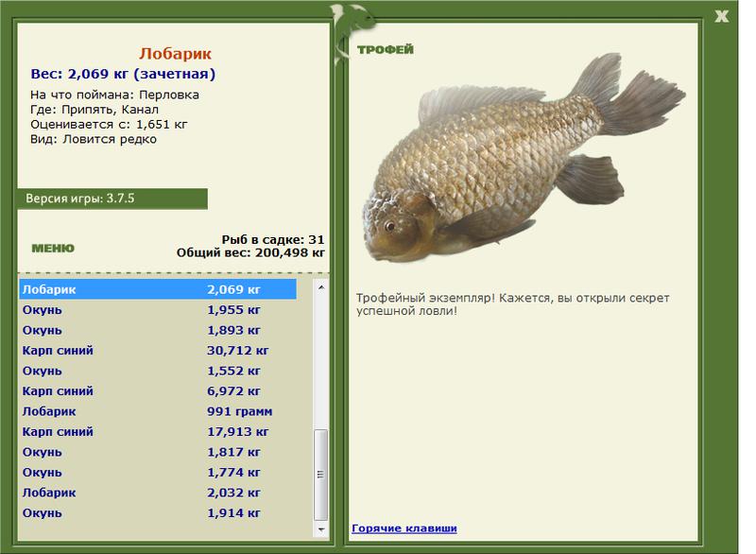Screen dimensions: 756x554
Task: Open the МЕНЮ button
Action: [53, 249]
